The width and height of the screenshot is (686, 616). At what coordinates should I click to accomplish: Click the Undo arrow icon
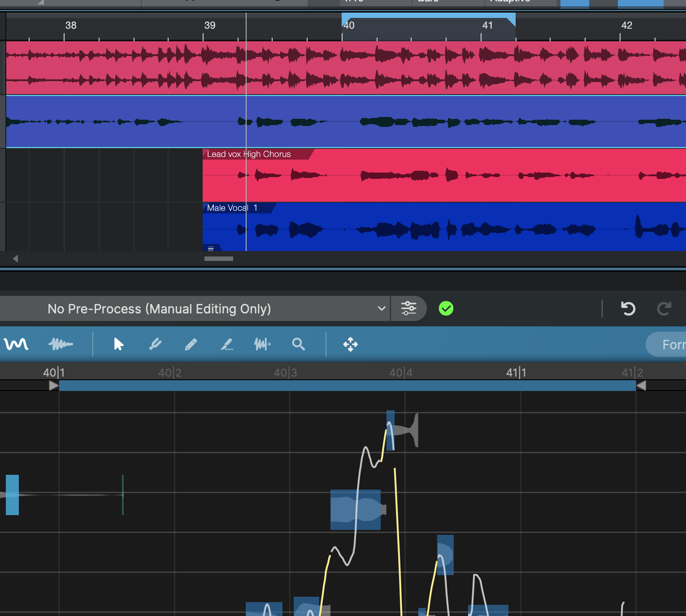pyautogui.click(x=628, y=308)
